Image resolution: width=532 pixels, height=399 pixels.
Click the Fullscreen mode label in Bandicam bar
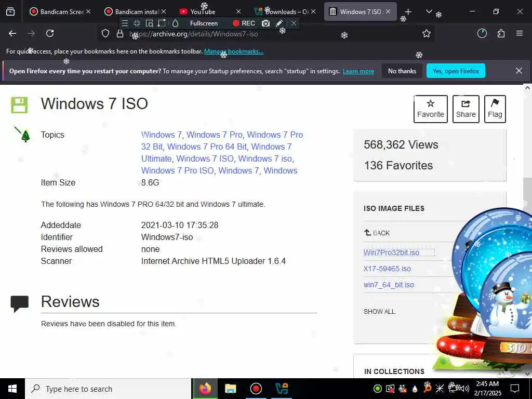(204, 23)
